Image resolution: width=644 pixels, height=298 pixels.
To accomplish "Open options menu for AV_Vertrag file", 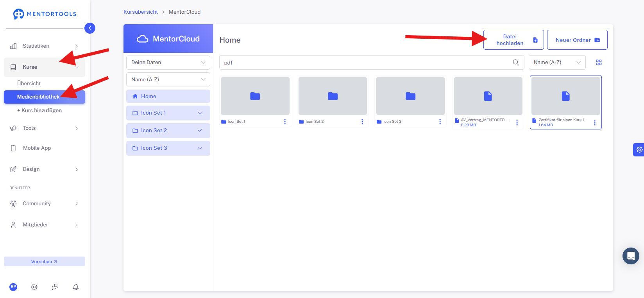I will click(517, 123).
